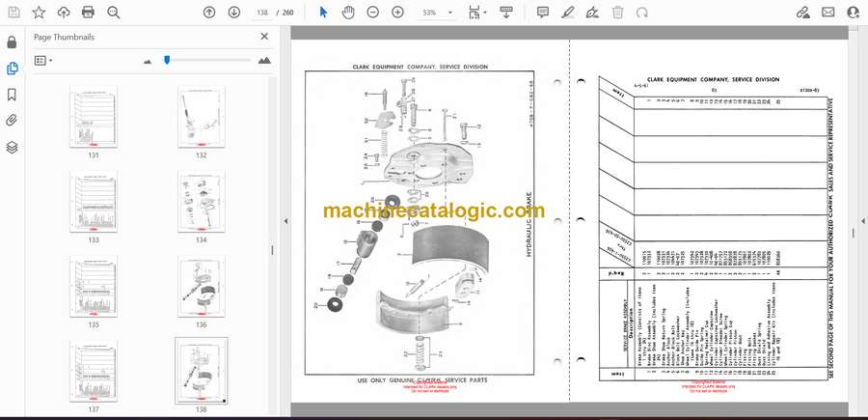
Task: Go to previous page arrow
Action: point(209,13)
